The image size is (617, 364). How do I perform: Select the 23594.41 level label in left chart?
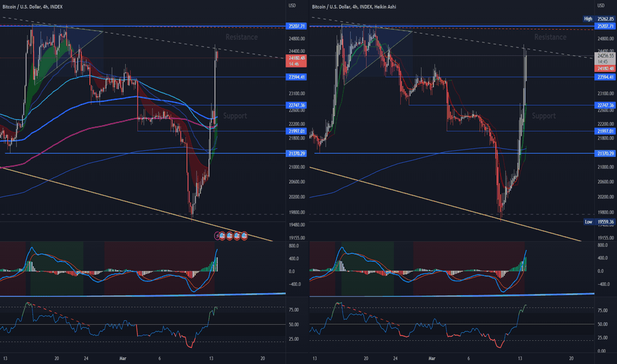coord(297,77)
